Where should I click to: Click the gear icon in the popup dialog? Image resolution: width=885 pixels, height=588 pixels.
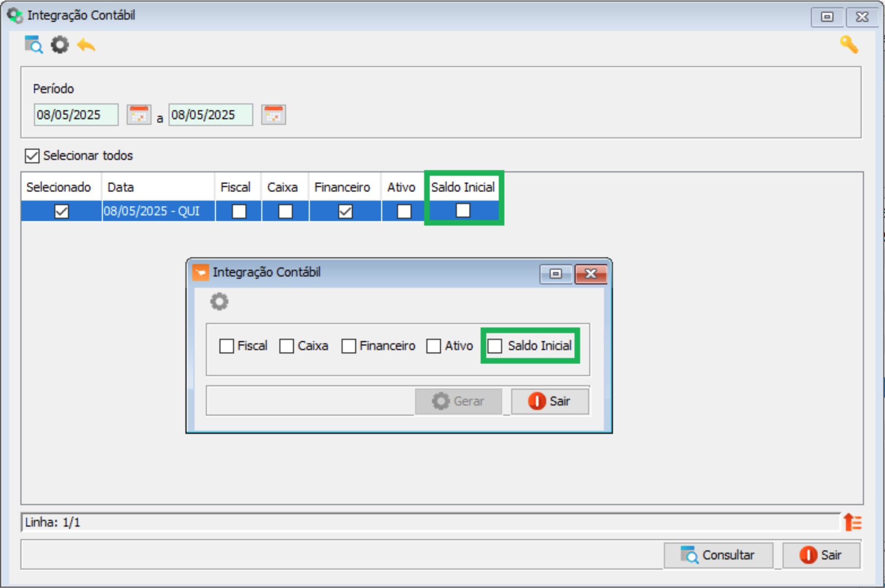point(219,302)
